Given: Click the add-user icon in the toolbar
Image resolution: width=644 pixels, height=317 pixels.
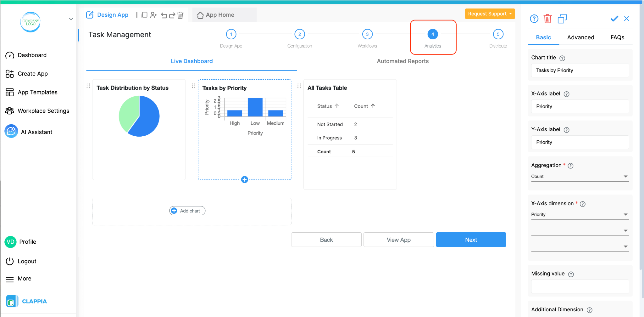Looking at the screenshot, I should [x=153, y=15].
